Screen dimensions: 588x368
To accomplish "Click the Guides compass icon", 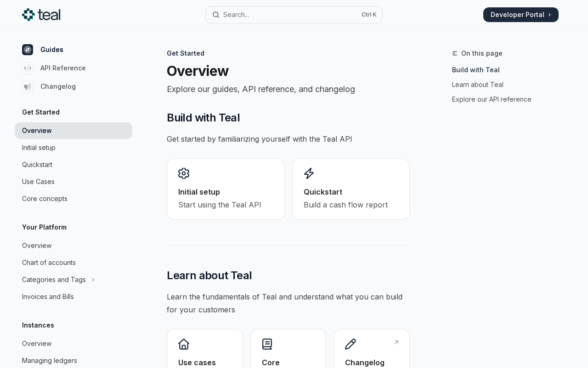I will pyautogui.click(x=28, y=50).
